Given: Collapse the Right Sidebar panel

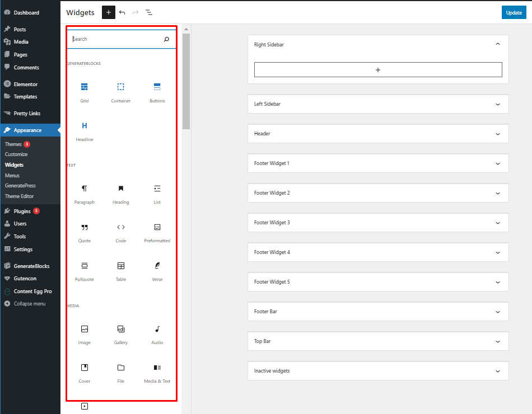Looking at the screenshot, I should [497, 43].
